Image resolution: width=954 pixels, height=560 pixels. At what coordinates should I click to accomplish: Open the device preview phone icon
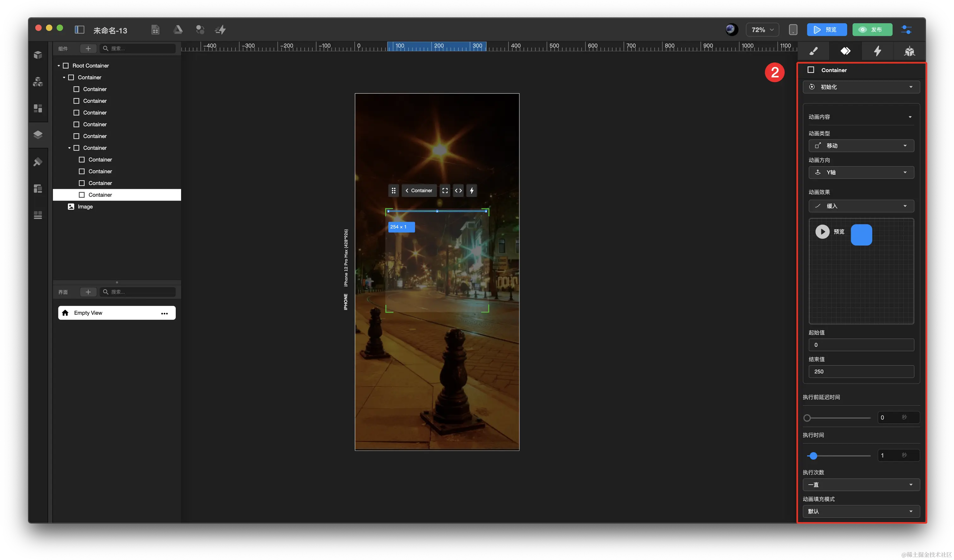click(x=793, y=30)
